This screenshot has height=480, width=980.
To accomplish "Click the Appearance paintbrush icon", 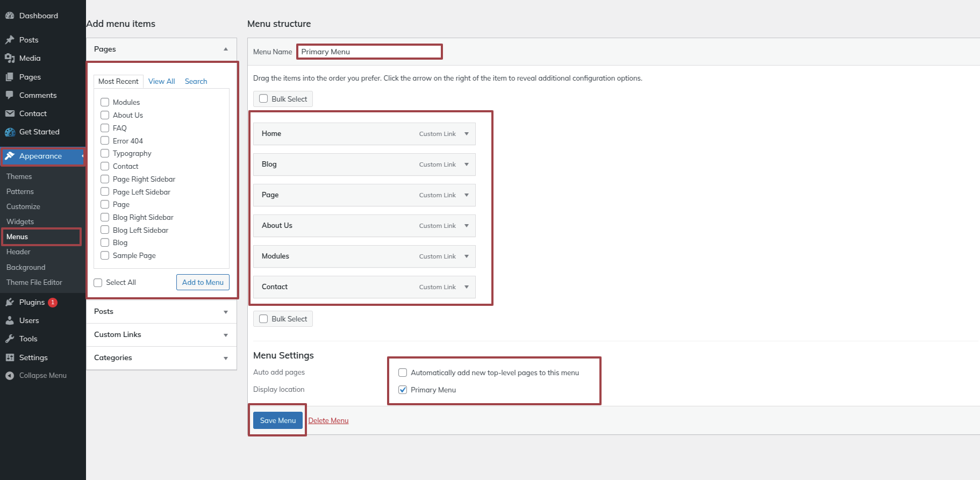I will 10,156.
